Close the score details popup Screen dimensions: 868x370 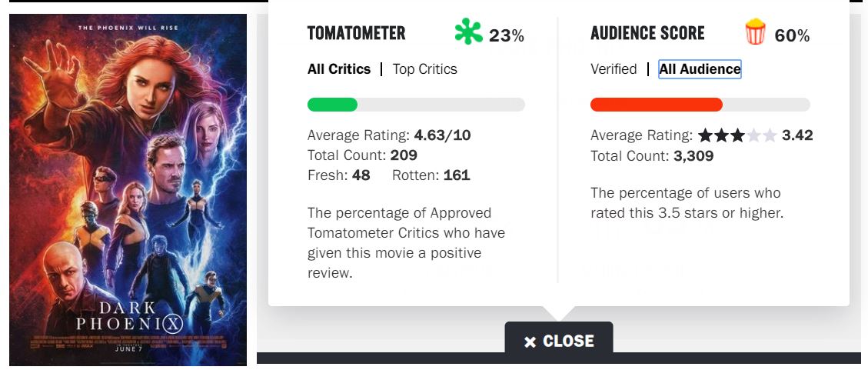(x=559, y=341)
